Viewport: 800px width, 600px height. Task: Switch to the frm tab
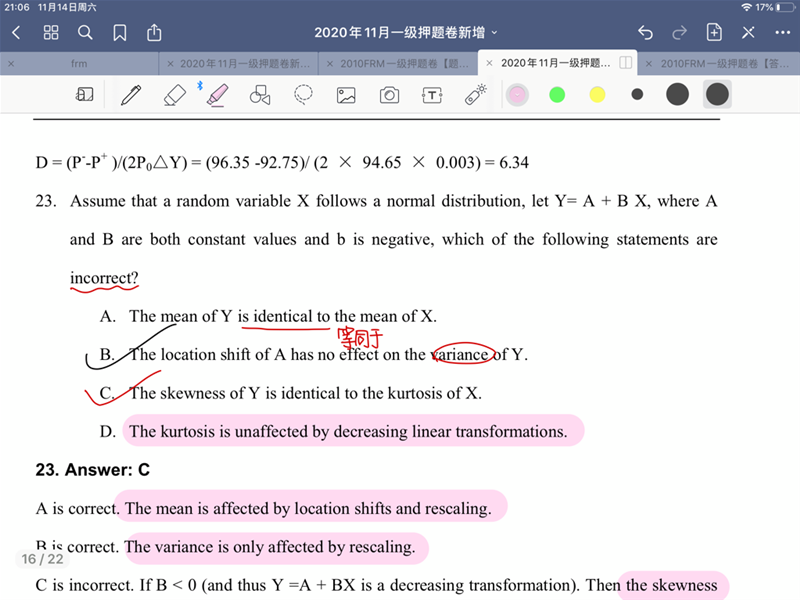click(79, 64)
